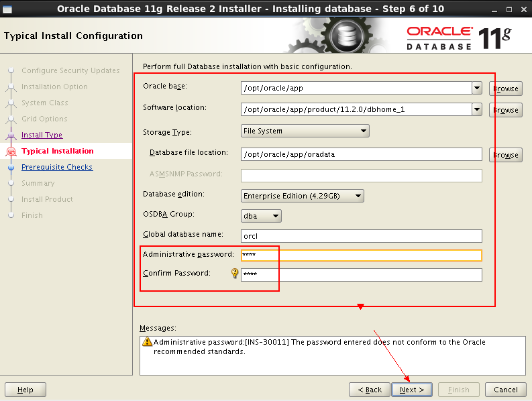Click the Software location text field

coord(356,109)
